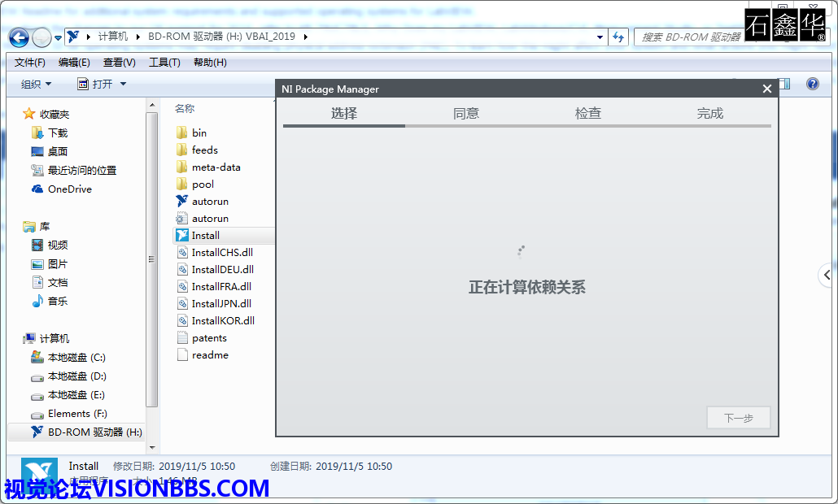Screen dimensions: 838x504
Task: Open the 查看(V) menu
Action: [119, 63]
